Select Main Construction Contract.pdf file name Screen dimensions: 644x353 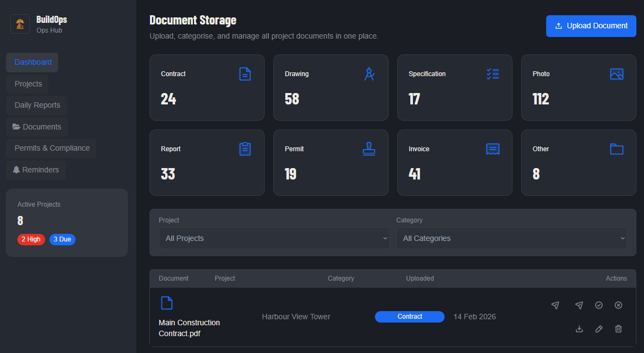(189, 328)
